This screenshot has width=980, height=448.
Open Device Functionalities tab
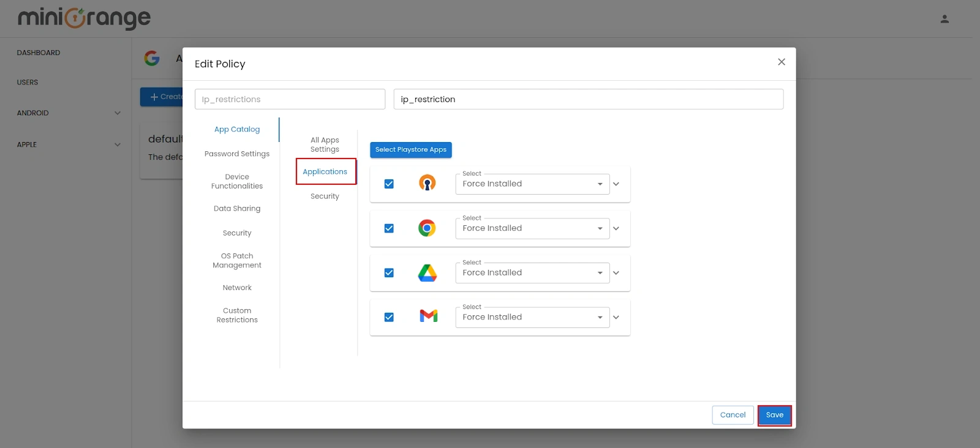237,181
